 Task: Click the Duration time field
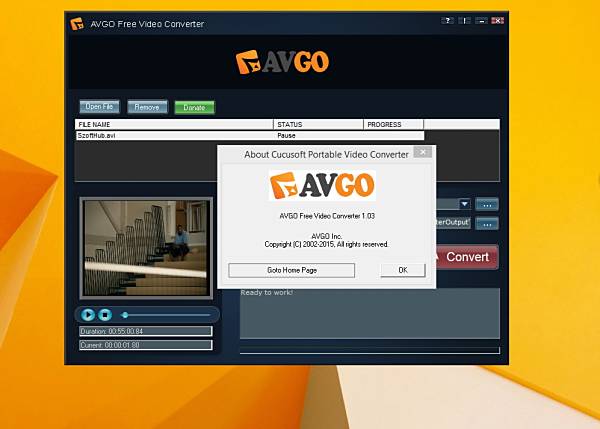pyautogui.click(x=145, y=331)
